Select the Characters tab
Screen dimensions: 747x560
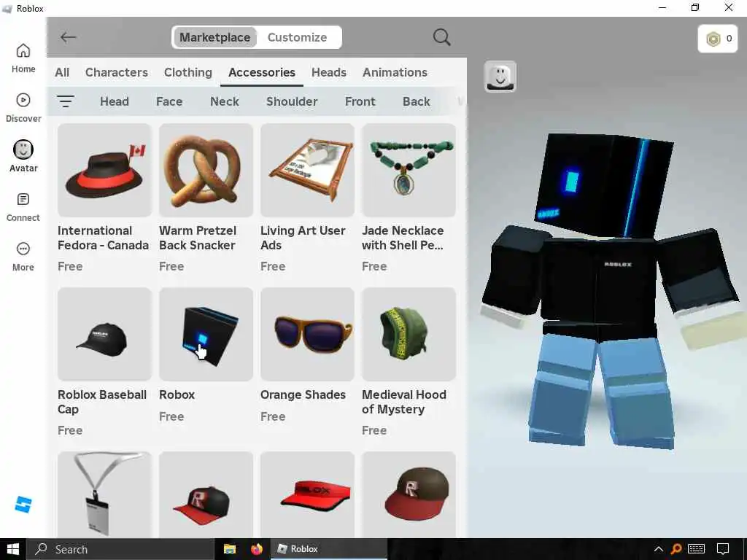click(117, 72)
